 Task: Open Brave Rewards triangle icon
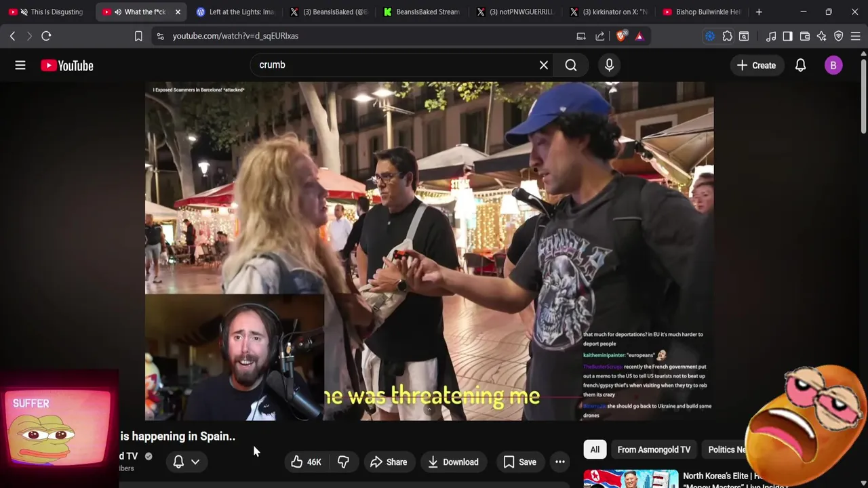(639, 36)
